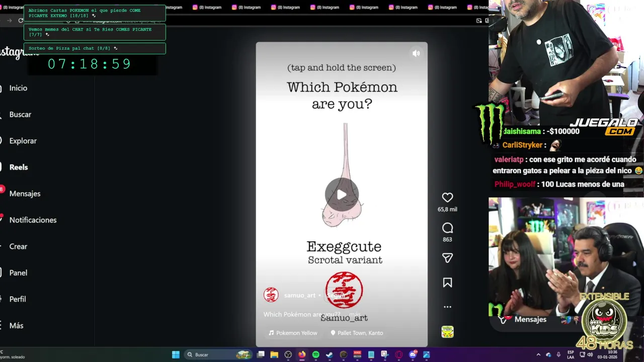Share the reel with paper plane icon
This screenshot has width=644, height=362.
coord(447,258)
